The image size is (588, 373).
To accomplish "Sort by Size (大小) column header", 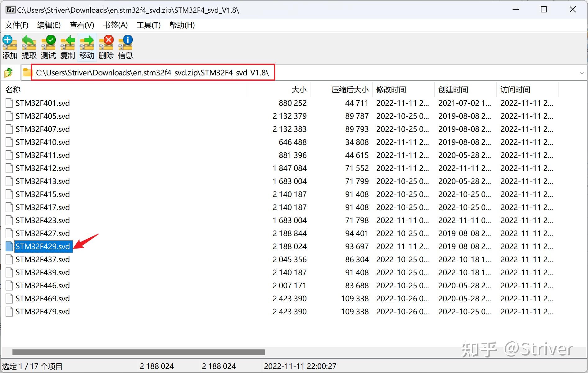I will click(x=279, y=90).
